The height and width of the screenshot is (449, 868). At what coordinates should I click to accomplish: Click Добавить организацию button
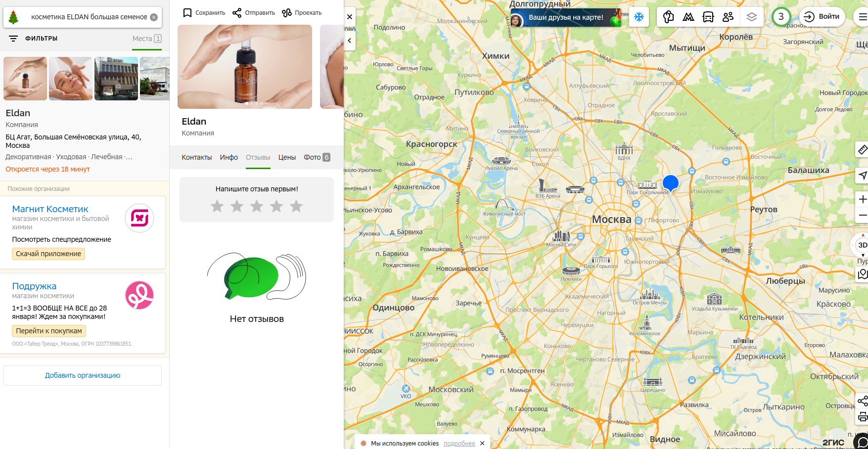click(x=83, y=375)
